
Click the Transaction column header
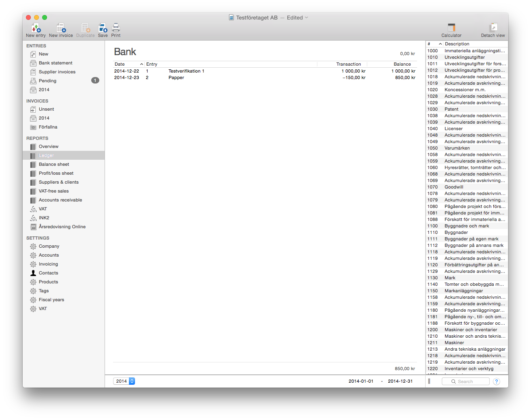click(342, 64)
